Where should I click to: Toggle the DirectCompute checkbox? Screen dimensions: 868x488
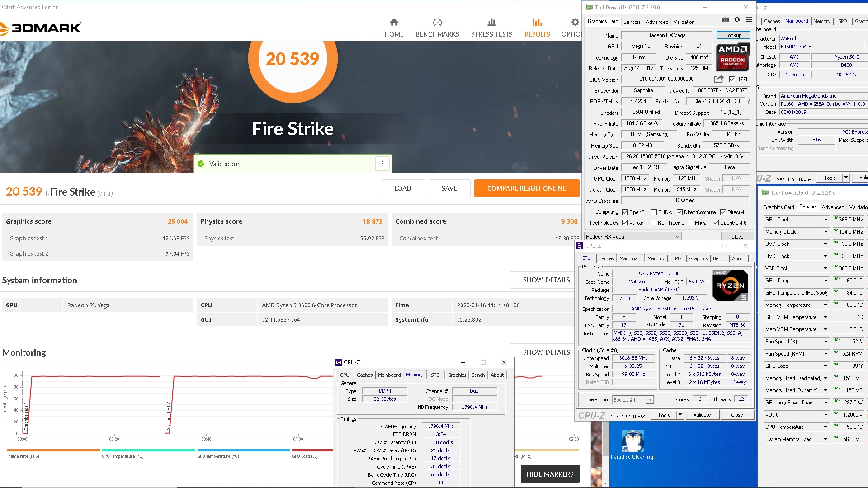click(679, 212)
